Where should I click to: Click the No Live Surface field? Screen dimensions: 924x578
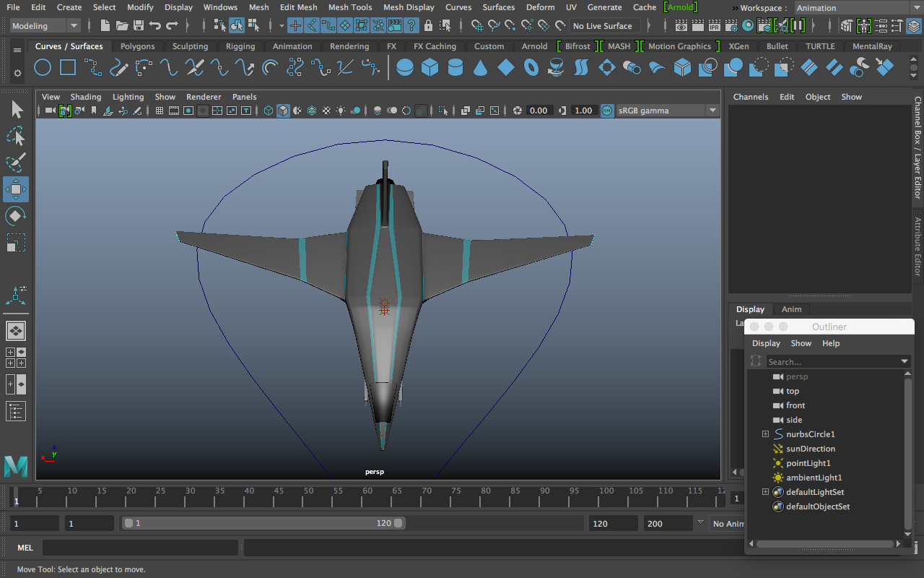(605, 26)
